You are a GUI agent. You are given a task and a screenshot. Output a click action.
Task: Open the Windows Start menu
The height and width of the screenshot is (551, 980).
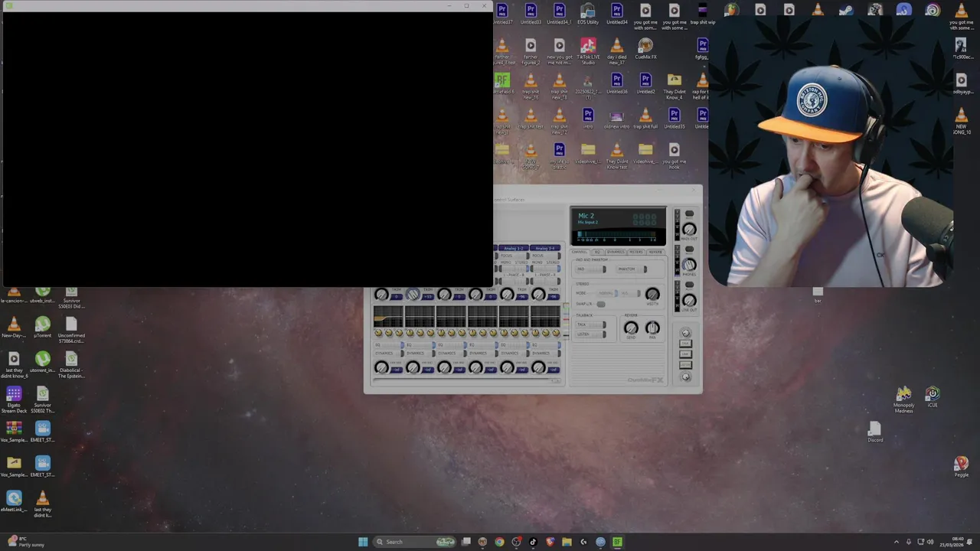[363, 542]
